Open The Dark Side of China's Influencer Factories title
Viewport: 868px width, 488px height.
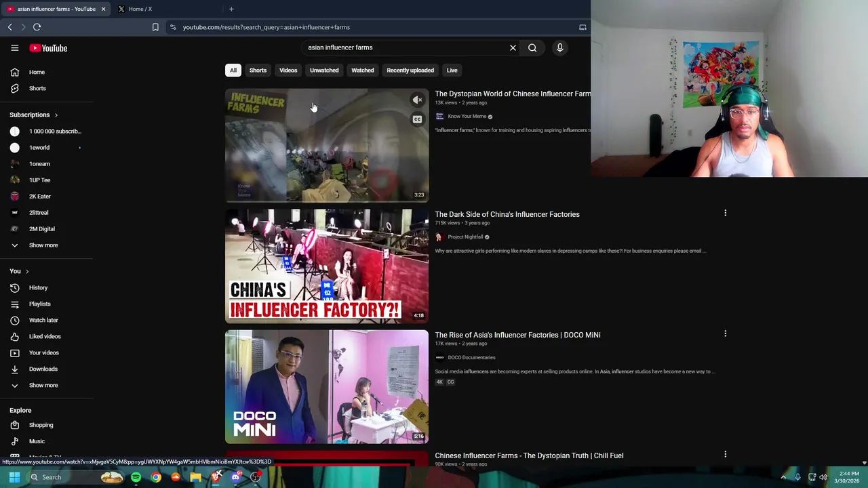point(507,214)
